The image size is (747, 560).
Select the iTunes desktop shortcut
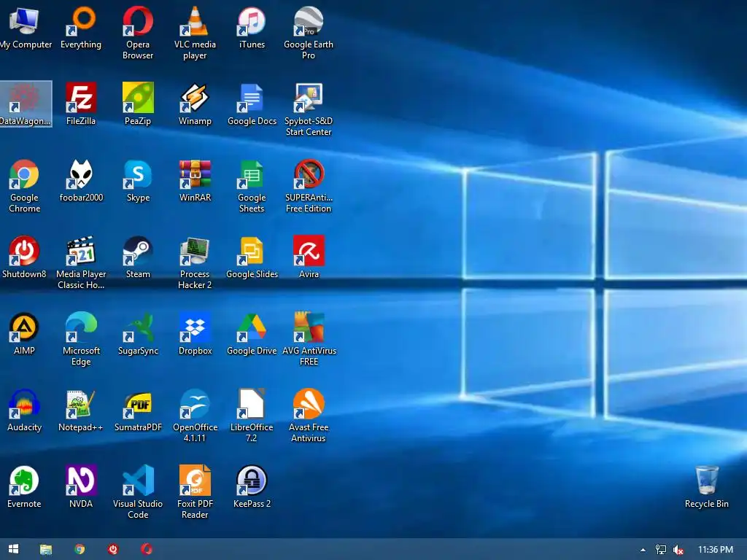pyautogui.click(x=252, y=28)
